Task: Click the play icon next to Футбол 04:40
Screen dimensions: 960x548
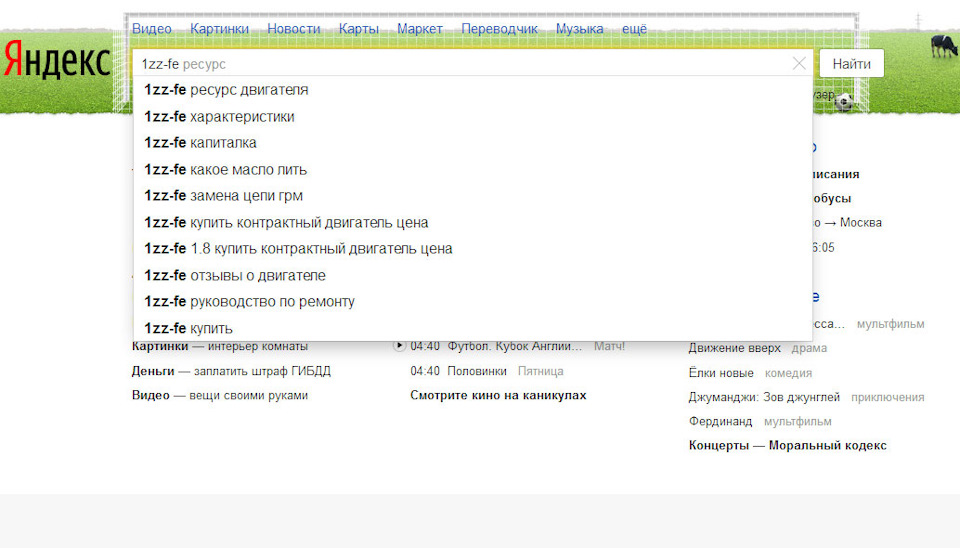Action: tap(399, 346)
